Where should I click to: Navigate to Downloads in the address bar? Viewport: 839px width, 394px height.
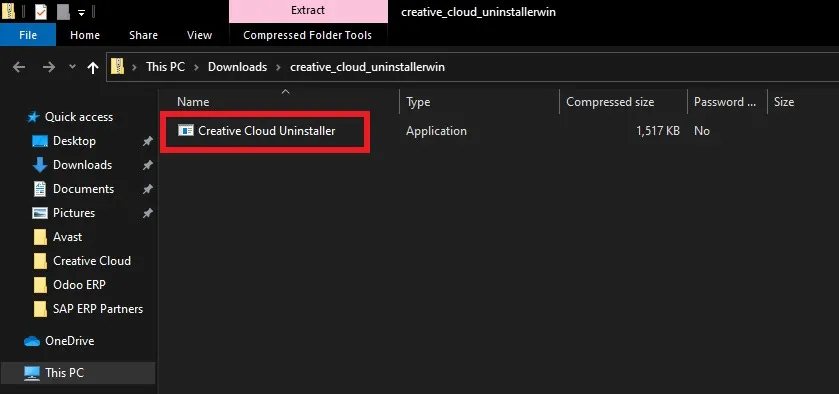coord(237,67)
